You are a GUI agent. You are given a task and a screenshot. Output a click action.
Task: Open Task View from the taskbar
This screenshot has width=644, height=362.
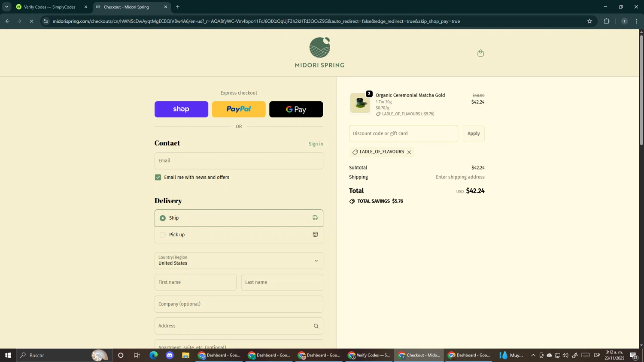point(137,356)
